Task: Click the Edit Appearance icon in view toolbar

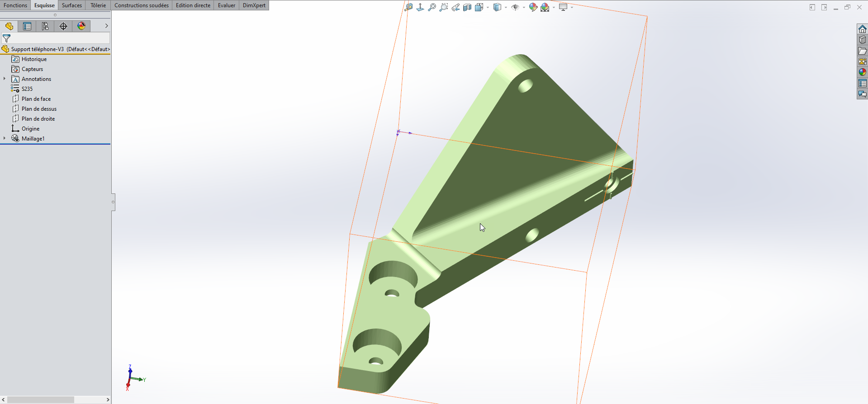Action: (533, 7)
